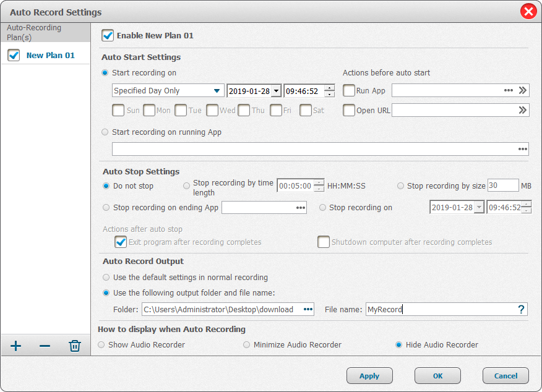
Task: Click the Apply button
Action: (369, 376)
